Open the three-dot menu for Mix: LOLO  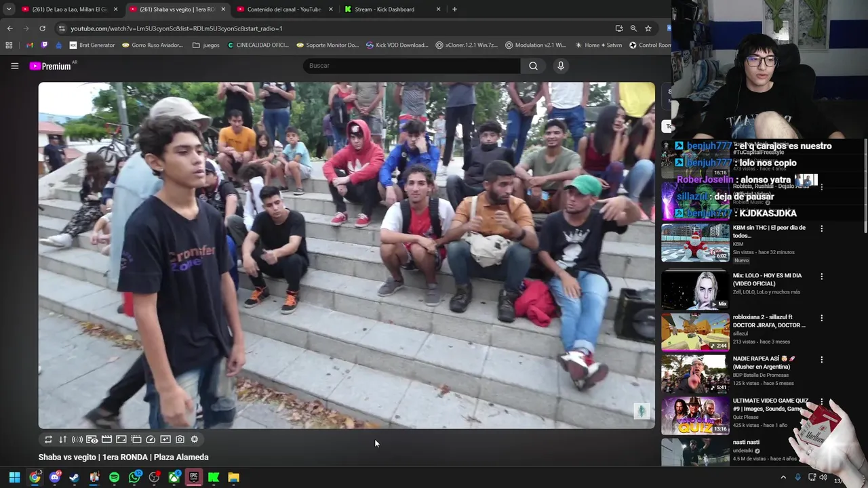pos(821,277)
